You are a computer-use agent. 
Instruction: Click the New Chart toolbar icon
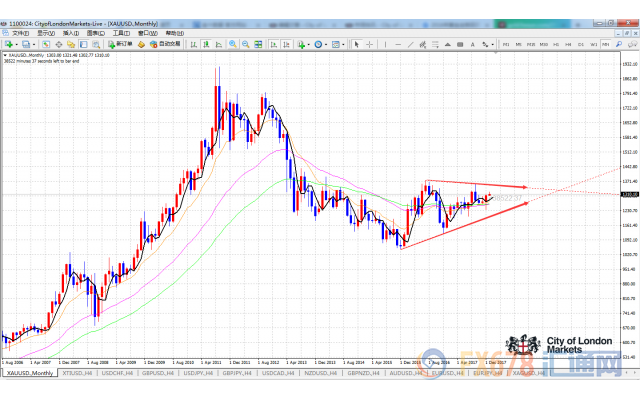pyautogui.click(x=9, y=44)
